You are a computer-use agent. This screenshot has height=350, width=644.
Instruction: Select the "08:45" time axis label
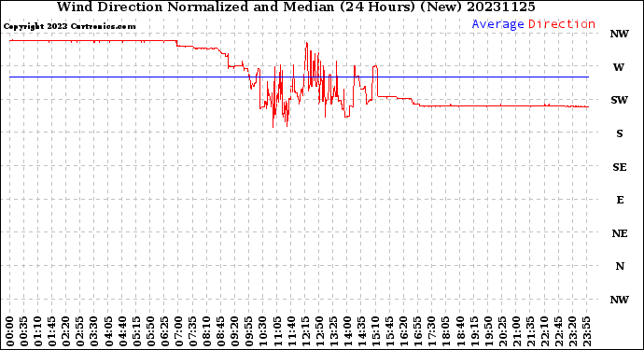(220, 331)
